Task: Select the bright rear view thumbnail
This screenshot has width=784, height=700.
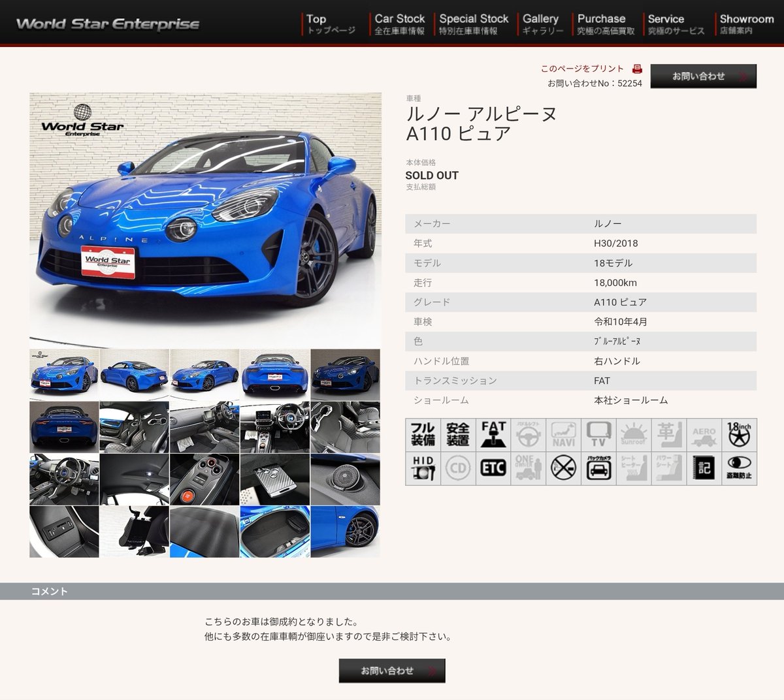Action: tap(275, 374)
